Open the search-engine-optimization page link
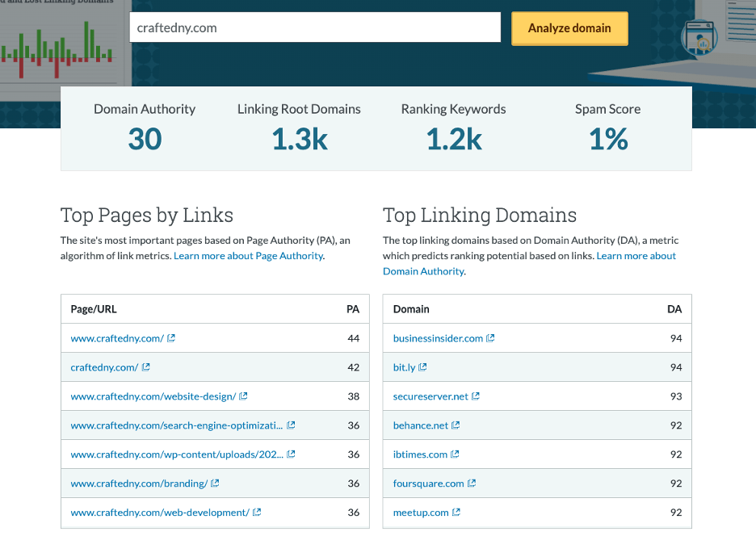 pos(177,425)
